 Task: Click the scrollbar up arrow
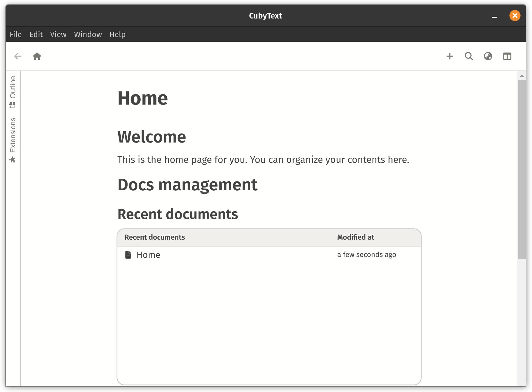pyautogui.click(x=522, y=76)
